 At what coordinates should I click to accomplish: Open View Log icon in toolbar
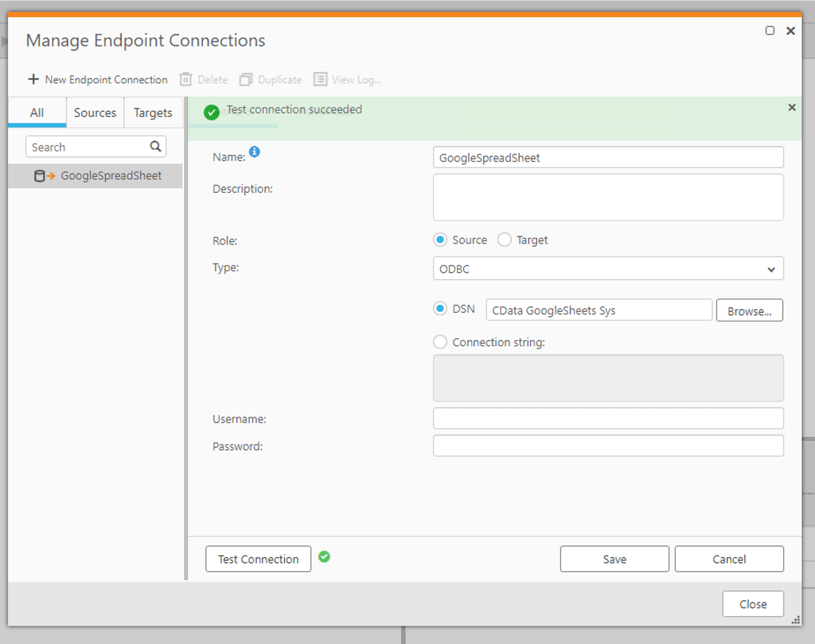click(x=320, y=79)
